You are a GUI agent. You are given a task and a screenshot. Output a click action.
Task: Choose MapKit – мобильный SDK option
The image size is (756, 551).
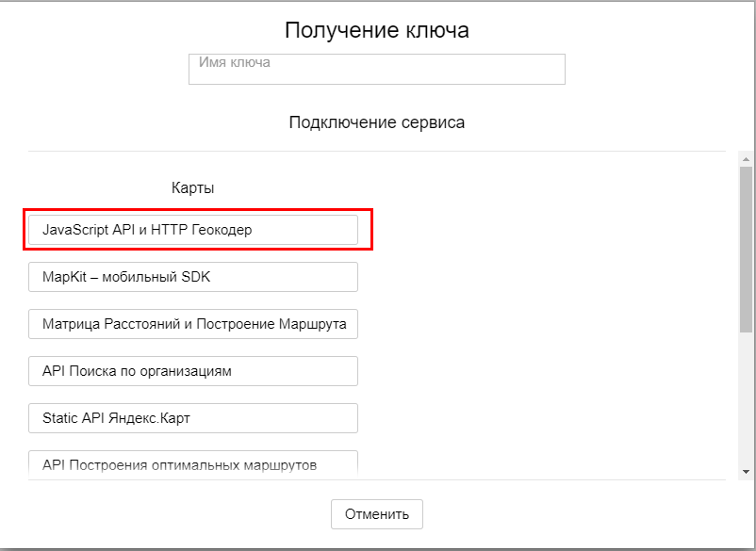[193, 277]
